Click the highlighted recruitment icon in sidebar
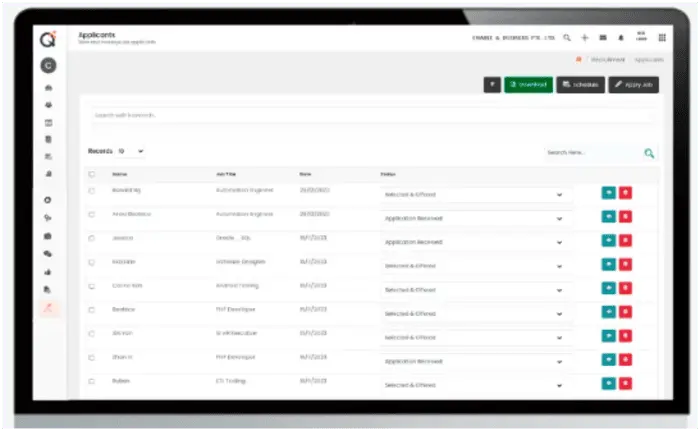This screenshot has height=431, width=700. [48, 307]
